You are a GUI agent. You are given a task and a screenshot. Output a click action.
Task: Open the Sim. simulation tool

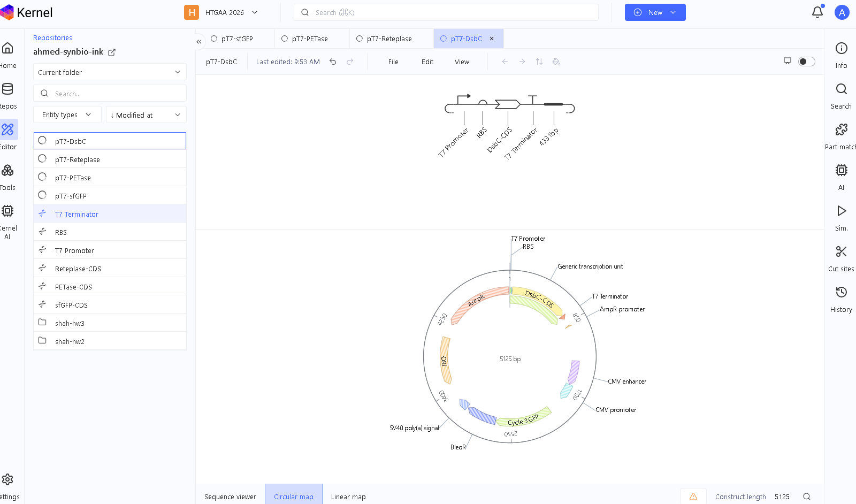tap(841, 218)
